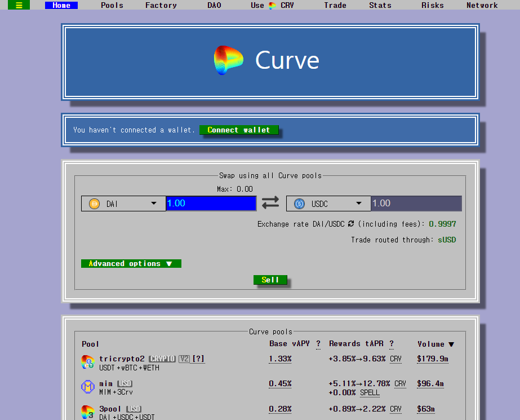
Task: Click the swap direction arrows icon
Action: [x=270, y=203]
